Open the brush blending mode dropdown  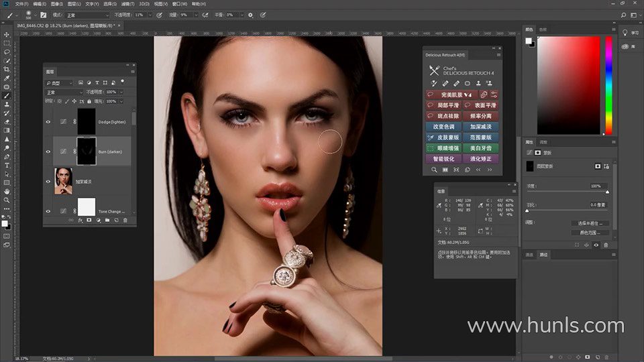coord(87,15)
